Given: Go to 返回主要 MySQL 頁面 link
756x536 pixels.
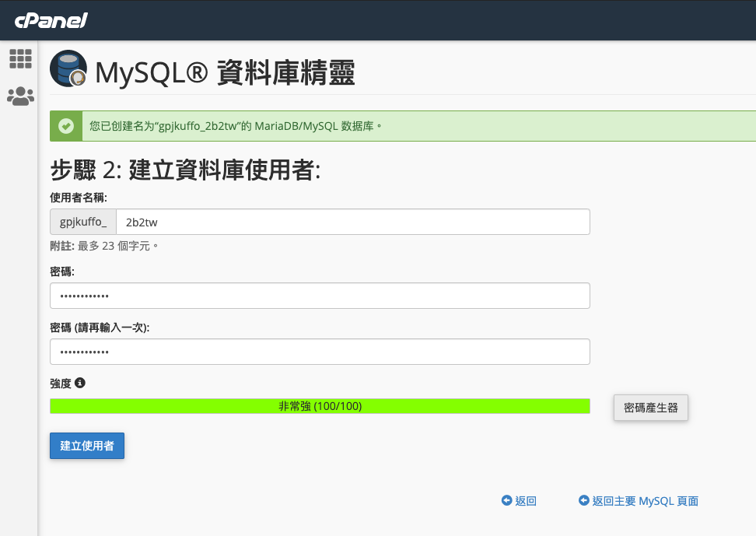Looking at the screenshot, I should point(645,501).
